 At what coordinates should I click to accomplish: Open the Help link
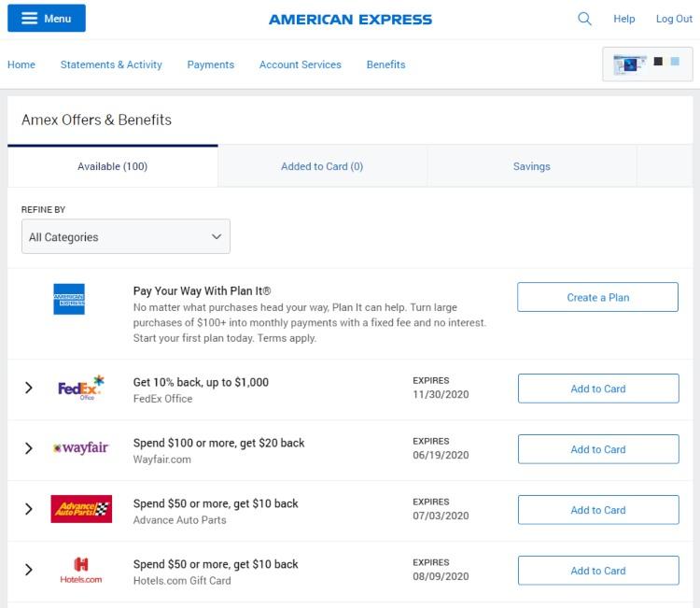(623, 19)
